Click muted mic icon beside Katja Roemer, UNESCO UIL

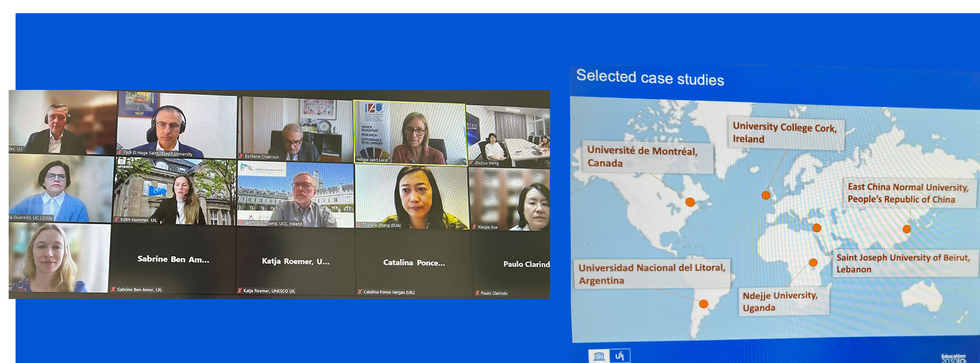[240, 290]
